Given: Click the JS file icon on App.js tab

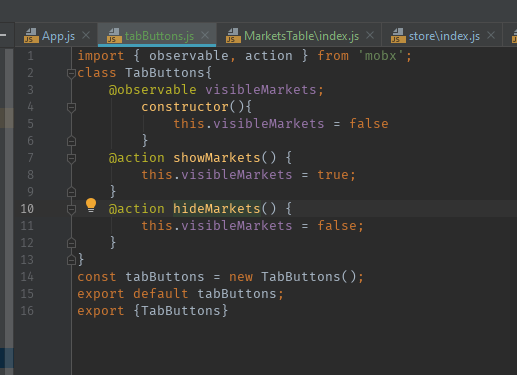Looking at the screenshot, I should (31, 36).
